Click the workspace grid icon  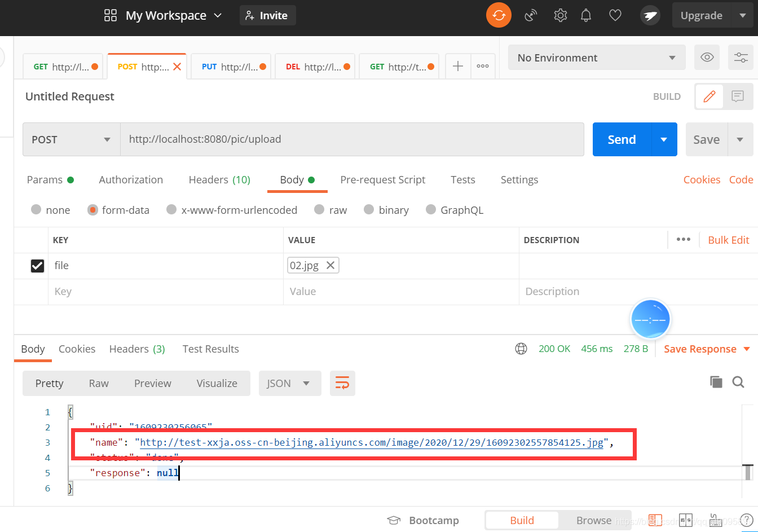111,15
